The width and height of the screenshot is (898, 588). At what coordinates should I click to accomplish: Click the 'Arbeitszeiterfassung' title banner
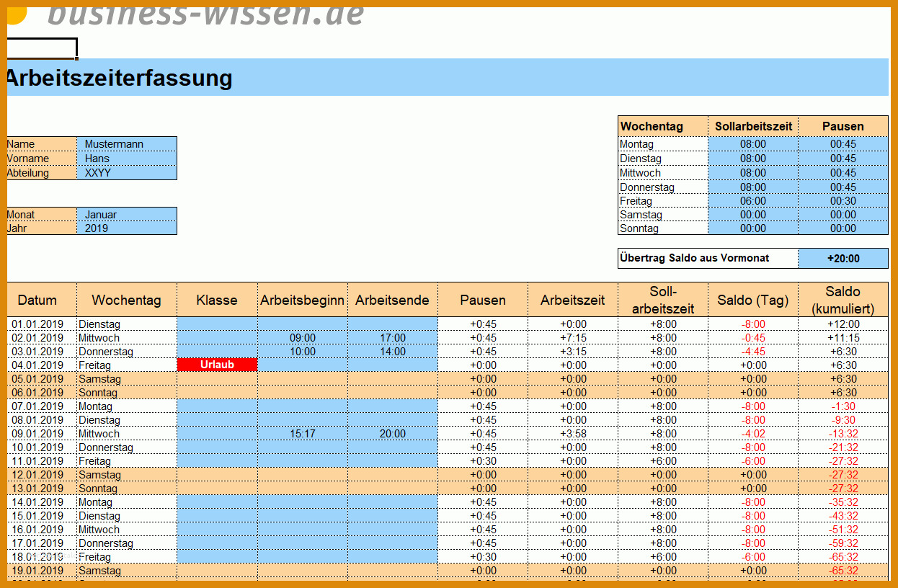448,77
